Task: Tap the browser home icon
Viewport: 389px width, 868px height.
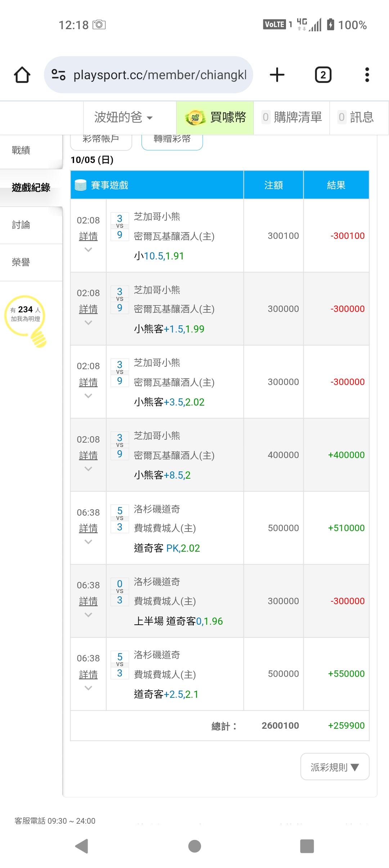Action: tap(22, 75)
